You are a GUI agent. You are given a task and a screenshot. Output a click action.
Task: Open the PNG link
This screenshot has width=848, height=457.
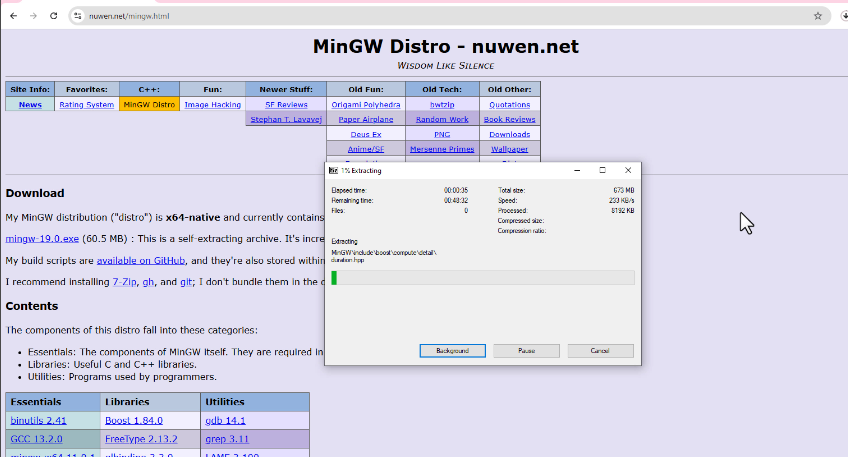[x=442, y=135]
